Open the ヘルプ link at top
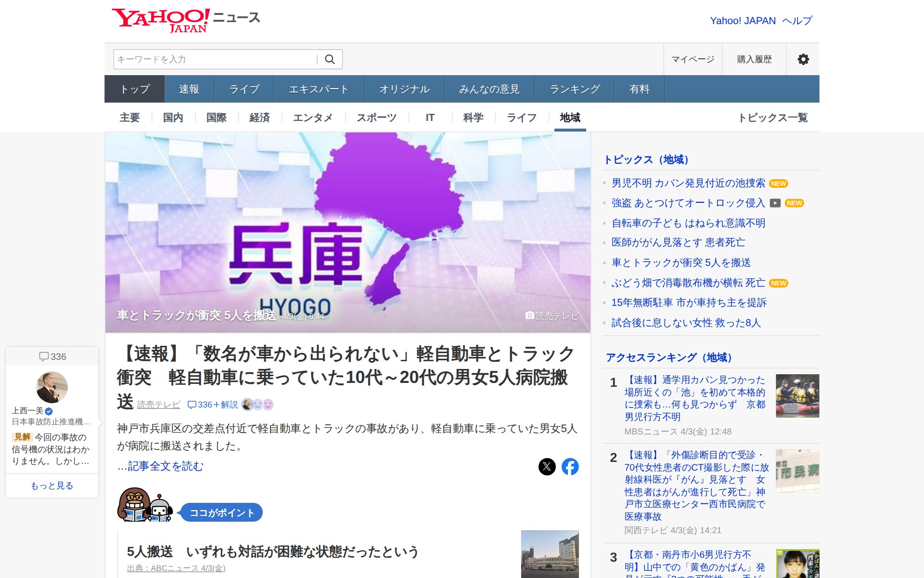The height and width of the screenshot is (578, 924). (x=797, y=21)
